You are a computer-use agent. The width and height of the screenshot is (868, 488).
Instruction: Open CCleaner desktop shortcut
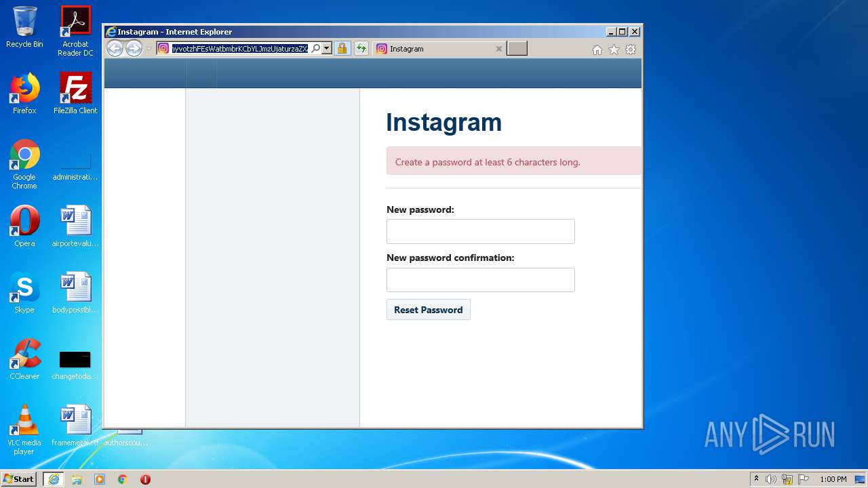pyautogui.click(x=24, y=359)
